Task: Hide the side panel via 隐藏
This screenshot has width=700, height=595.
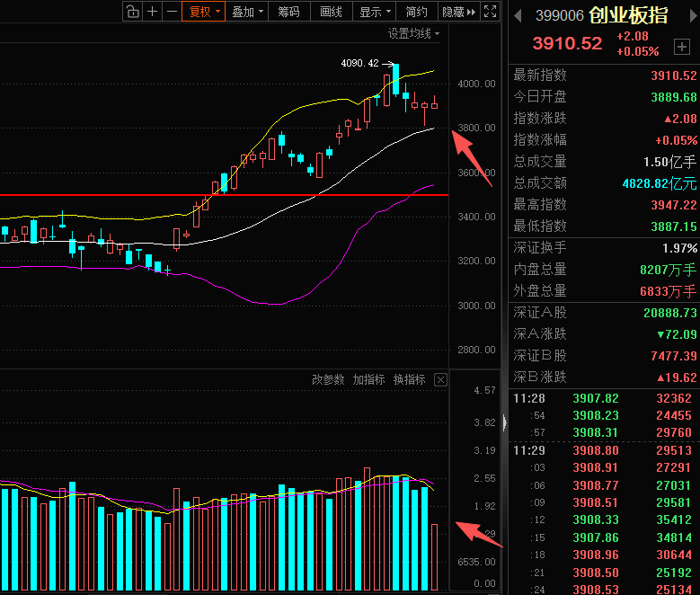Action: (x=459, y=12)
